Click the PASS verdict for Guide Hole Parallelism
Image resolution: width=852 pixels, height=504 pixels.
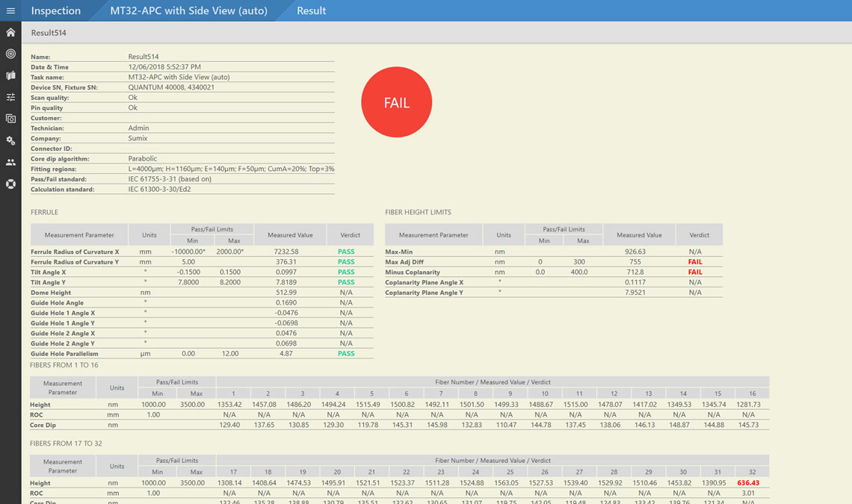346,354
